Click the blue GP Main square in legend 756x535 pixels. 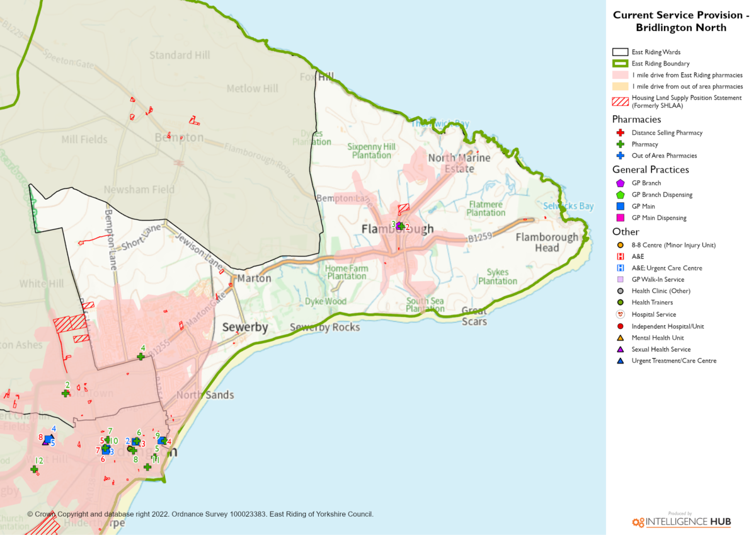[621, 206]
